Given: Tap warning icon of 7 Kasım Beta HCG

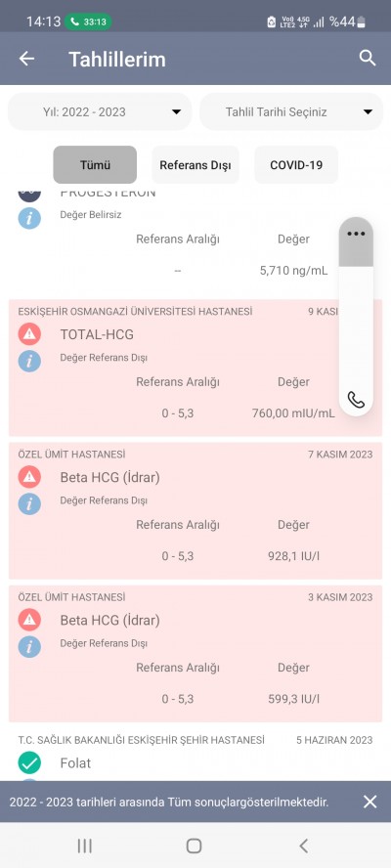Looking at the screenshot, I should (29, 477).
